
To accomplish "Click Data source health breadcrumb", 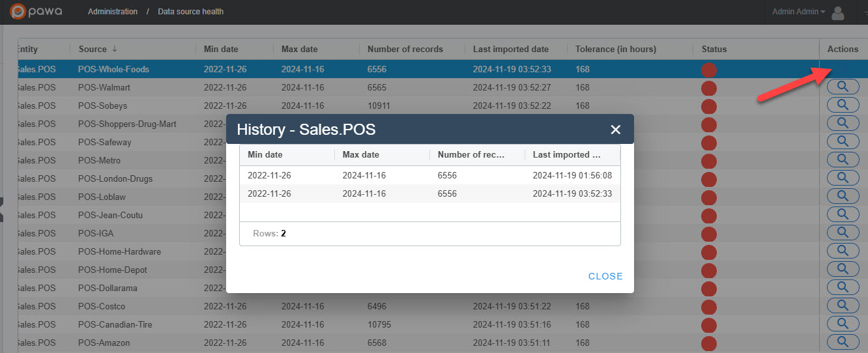I will (191, 12).
